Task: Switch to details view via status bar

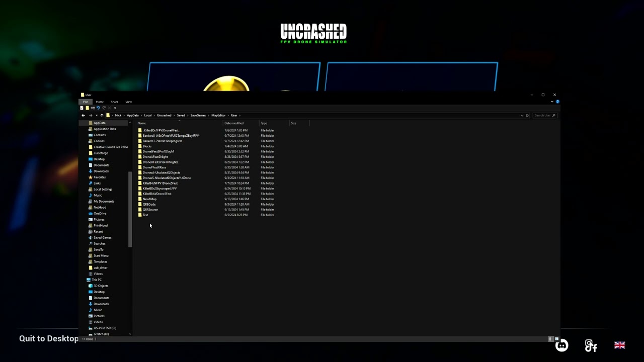Action: click(551, 339)
